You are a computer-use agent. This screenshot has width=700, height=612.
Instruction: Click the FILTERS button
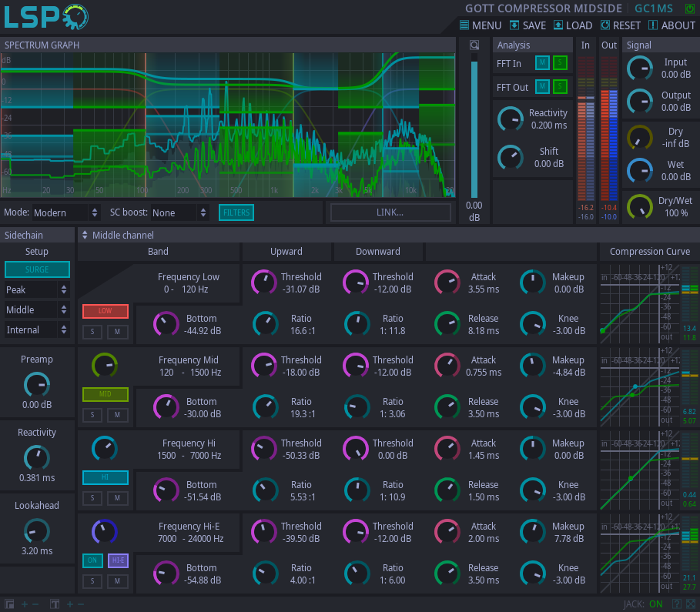point(236,212)
